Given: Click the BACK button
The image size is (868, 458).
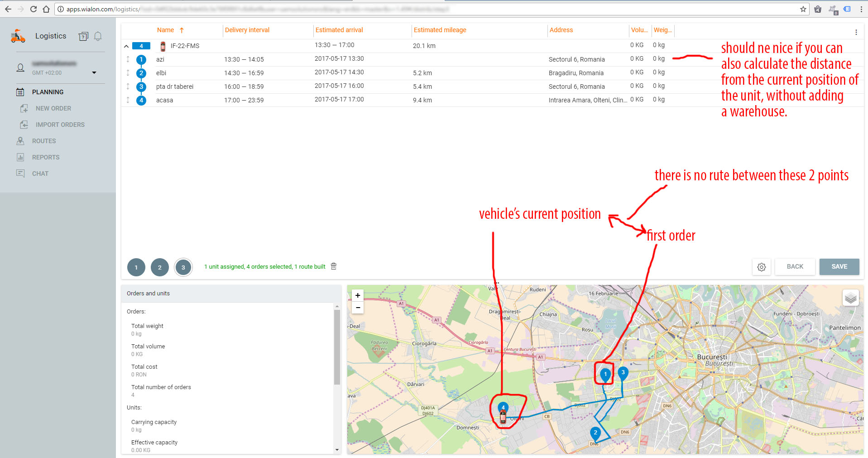Looking at the screenshot, I should 795,267.
